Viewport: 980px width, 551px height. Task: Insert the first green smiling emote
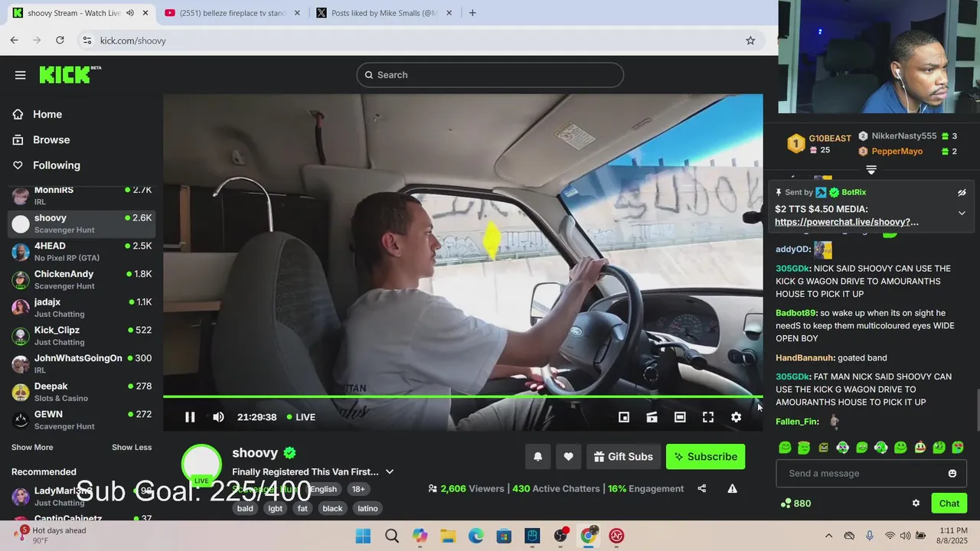point(785,448)
